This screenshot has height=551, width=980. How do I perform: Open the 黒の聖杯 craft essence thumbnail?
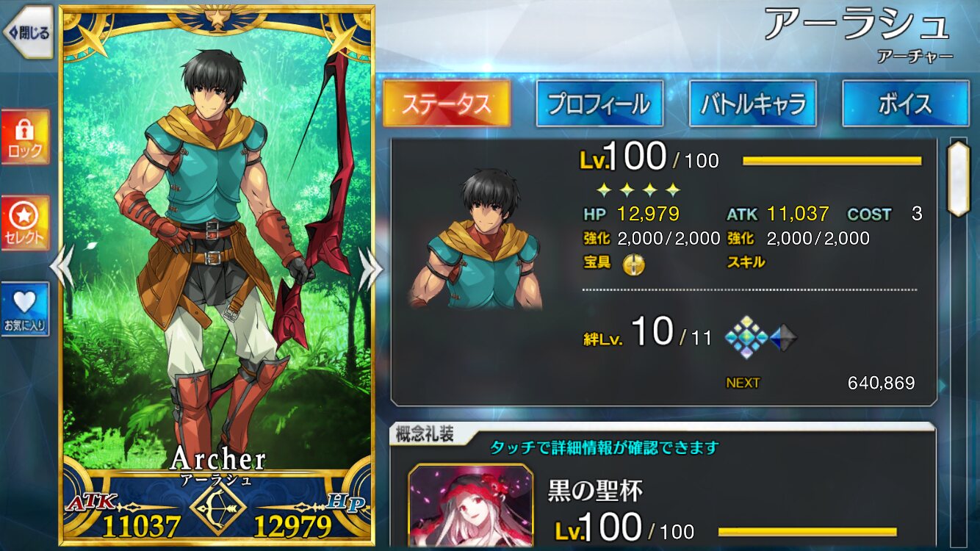coord(471,506)
